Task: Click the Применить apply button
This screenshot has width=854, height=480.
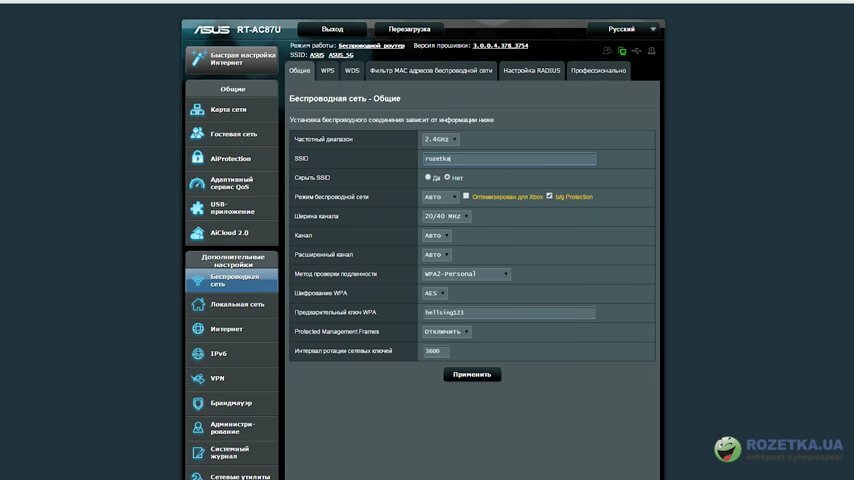Action: pos(472,374)
